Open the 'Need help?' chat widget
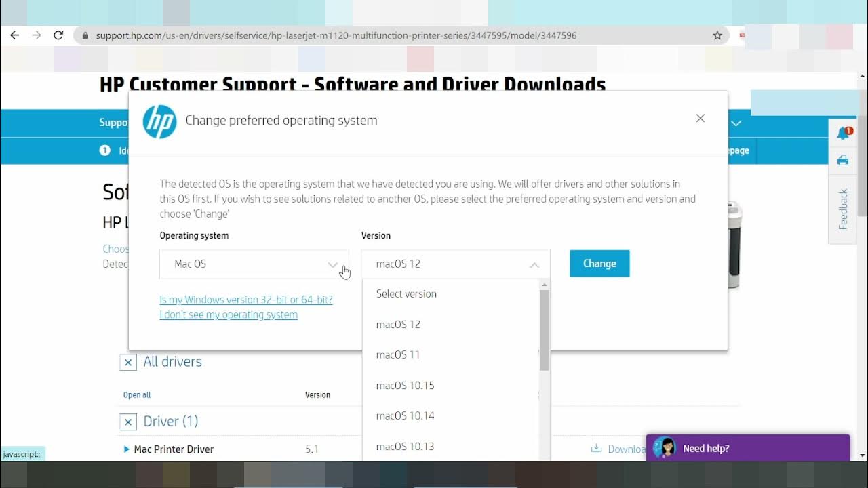Image resolution: width=868 pixels, height=488 pixels. pos(748,448)
